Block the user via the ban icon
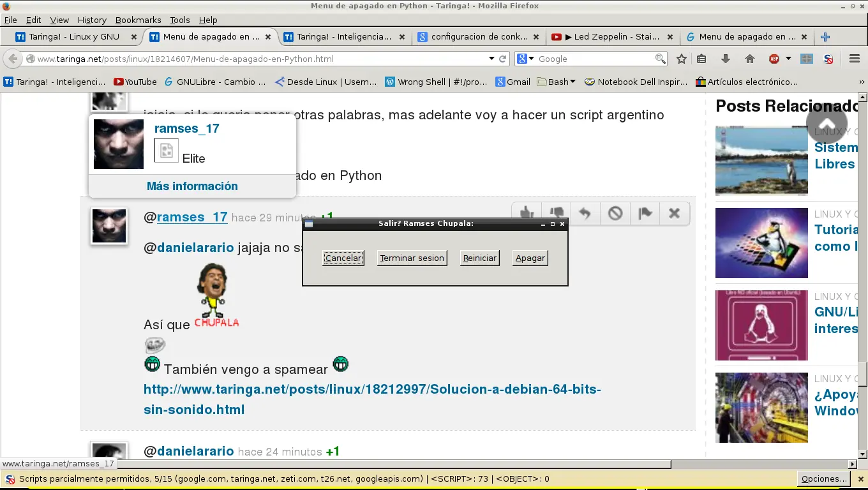 (615, 213)
